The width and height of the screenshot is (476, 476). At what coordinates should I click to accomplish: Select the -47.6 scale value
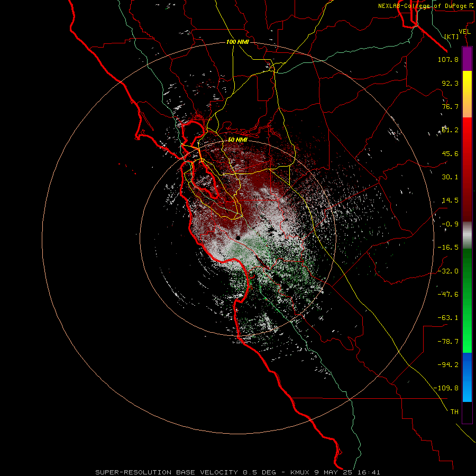point(448,295)
